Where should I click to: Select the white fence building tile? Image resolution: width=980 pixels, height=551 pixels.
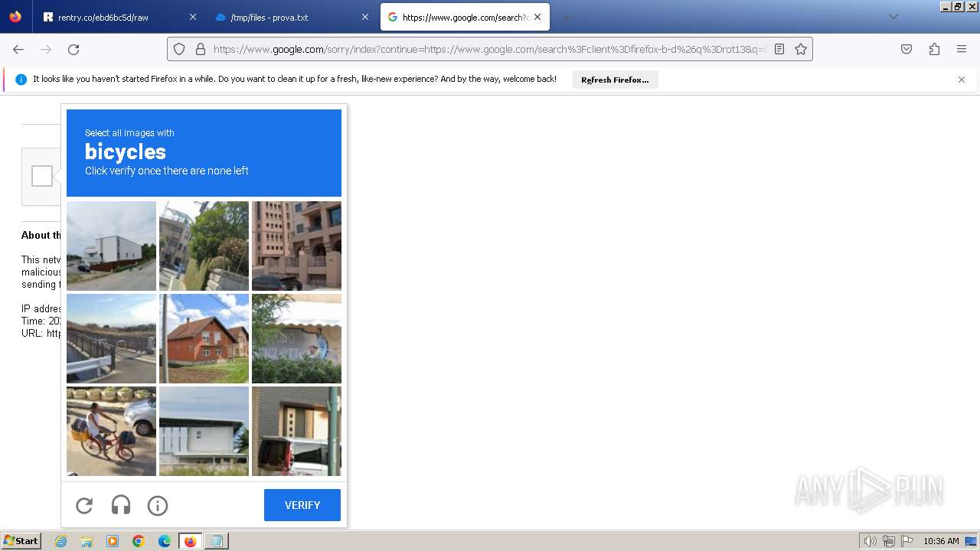tap(204, 431)
